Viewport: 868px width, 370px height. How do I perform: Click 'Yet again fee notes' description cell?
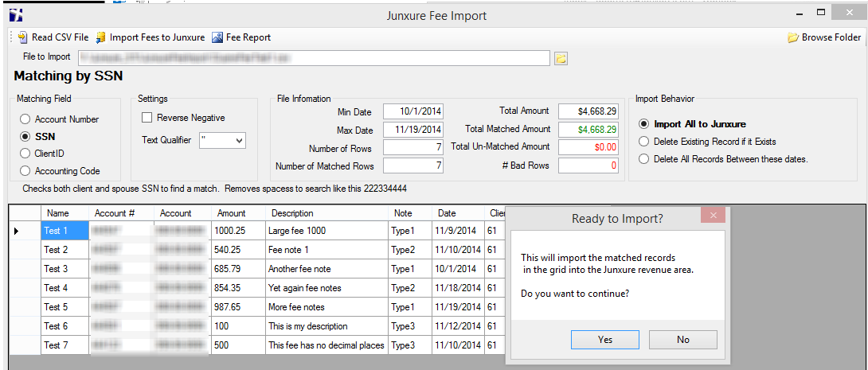pyautogui.click(x=326, y=288)
